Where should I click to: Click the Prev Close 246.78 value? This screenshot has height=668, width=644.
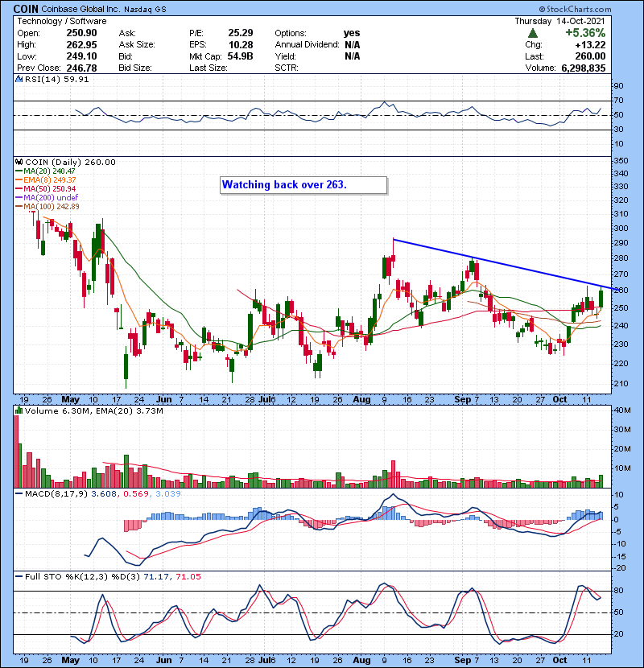81,68
